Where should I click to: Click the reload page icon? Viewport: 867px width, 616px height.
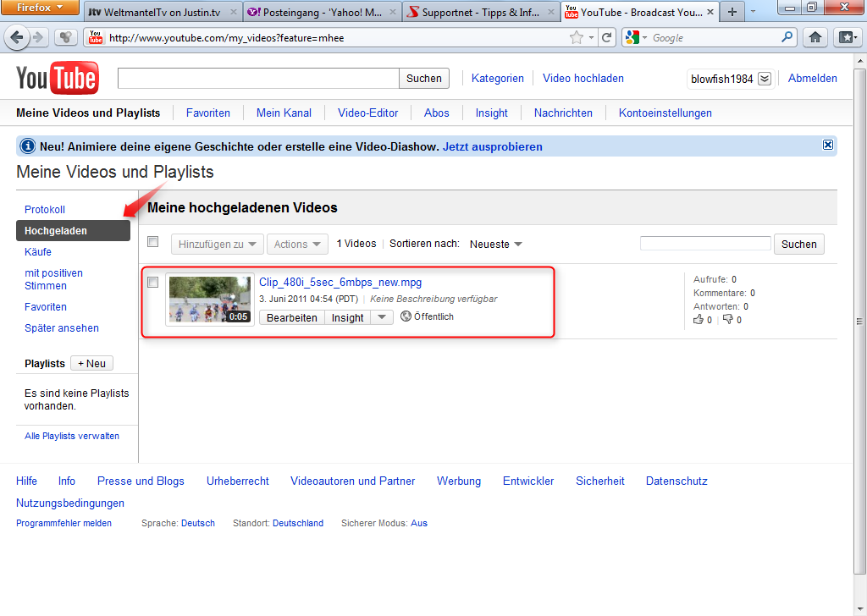click(x=606, y=38)
